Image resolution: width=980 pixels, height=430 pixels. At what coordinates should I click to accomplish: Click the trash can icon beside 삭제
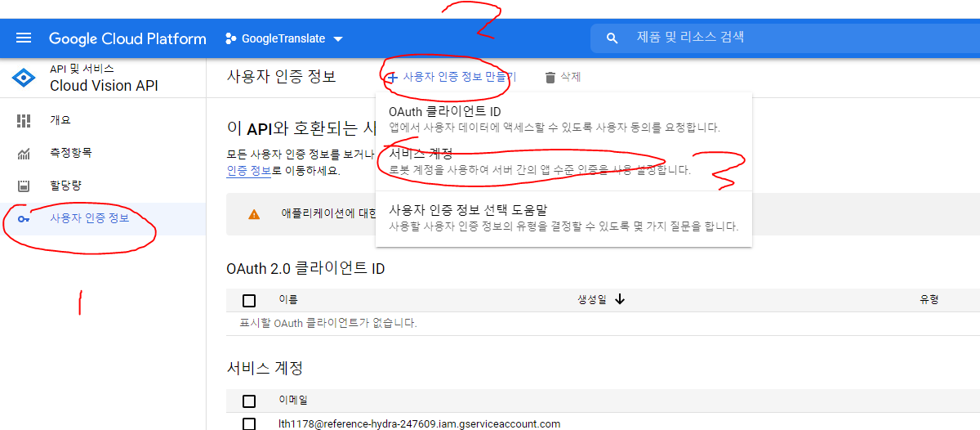[x=550, y=78]
